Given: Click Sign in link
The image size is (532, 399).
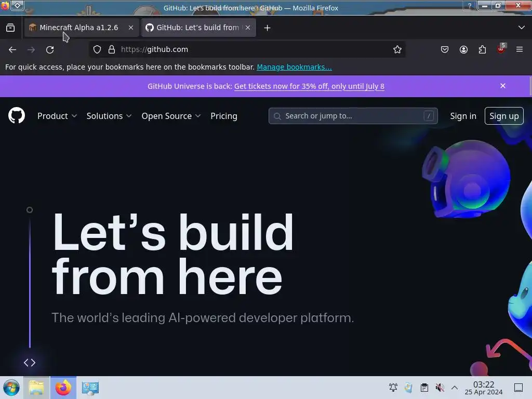Looking at the screenshot, I should (463, 116).
